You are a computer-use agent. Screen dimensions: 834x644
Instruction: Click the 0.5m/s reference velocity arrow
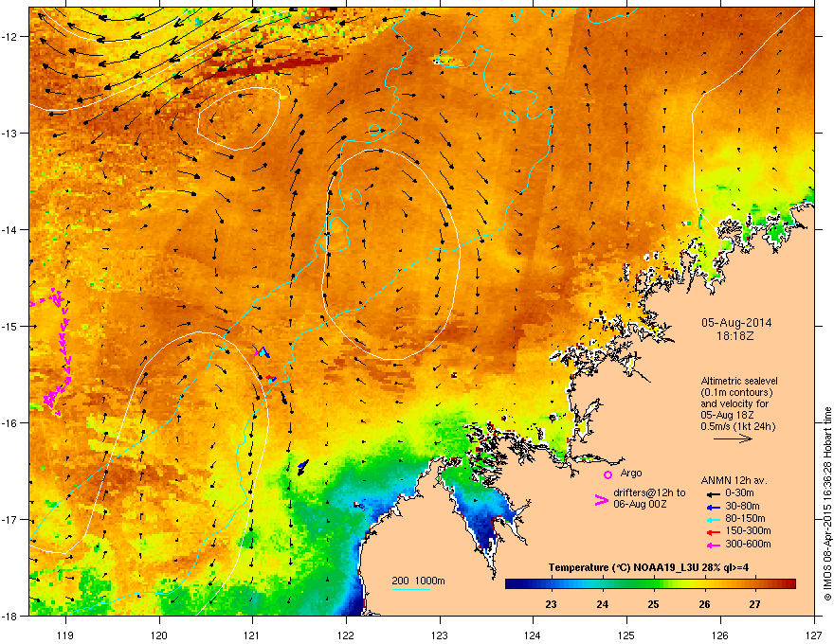tap(733, 438)
